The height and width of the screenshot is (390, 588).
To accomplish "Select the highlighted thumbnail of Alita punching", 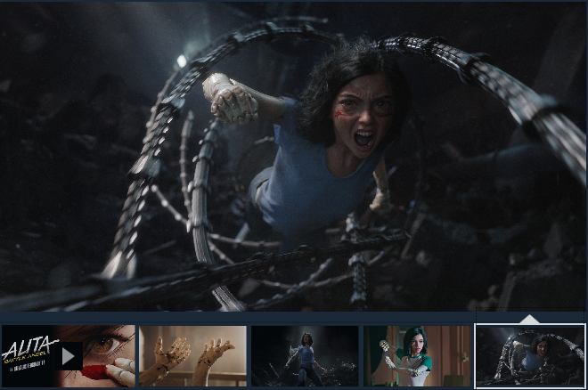I will [x=530, y=356].
